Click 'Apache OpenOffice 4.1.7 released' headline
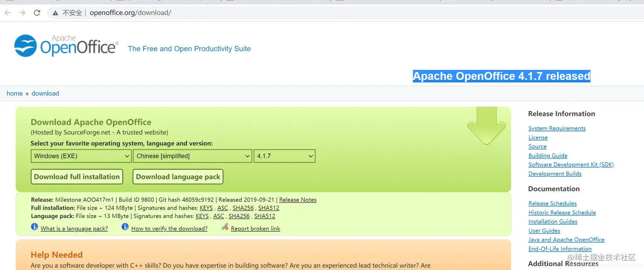644x270 pixels. tap(501, 76)
